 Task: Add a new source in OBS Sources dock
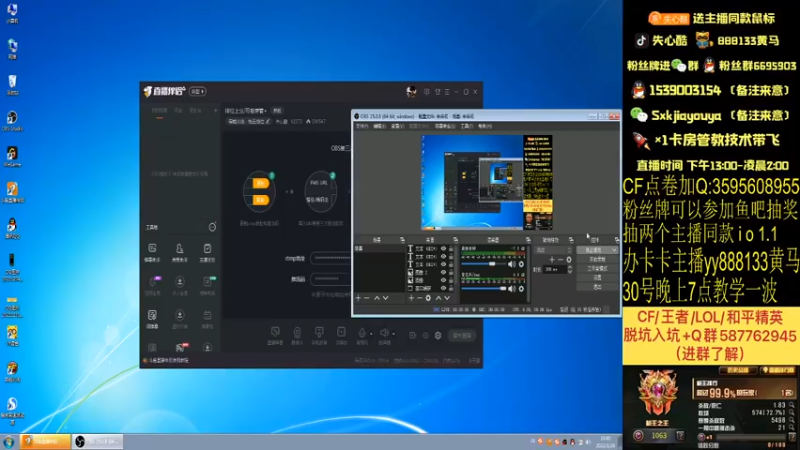pyautogui.click(x=411, y=298)
